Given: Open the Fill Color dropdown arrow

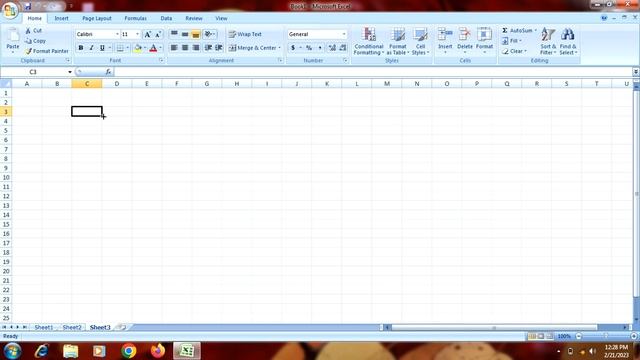Looking at the screenshot, I should tap(145, 48).
